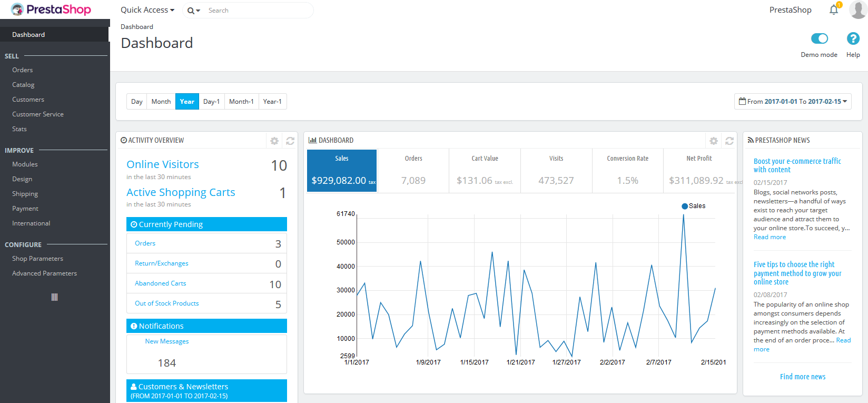Select the Sales metric tile
The image size is (868, 403).
click(x=342, y=171)
